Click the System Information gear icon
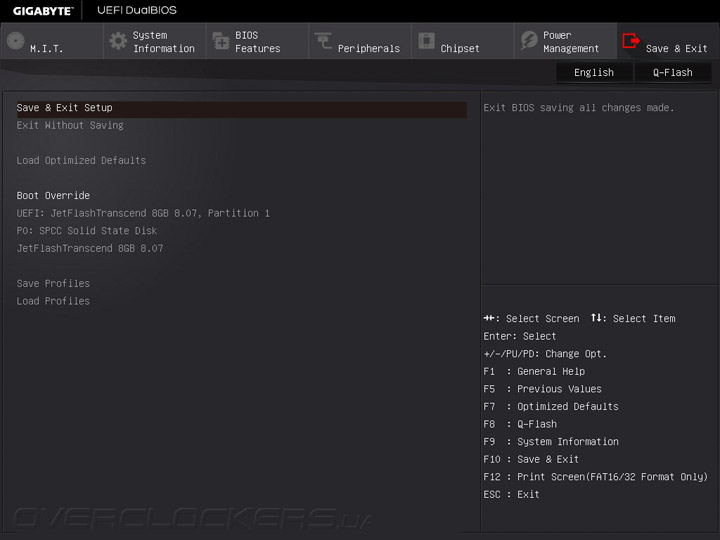720x540 pixels. tap(118, 42)
